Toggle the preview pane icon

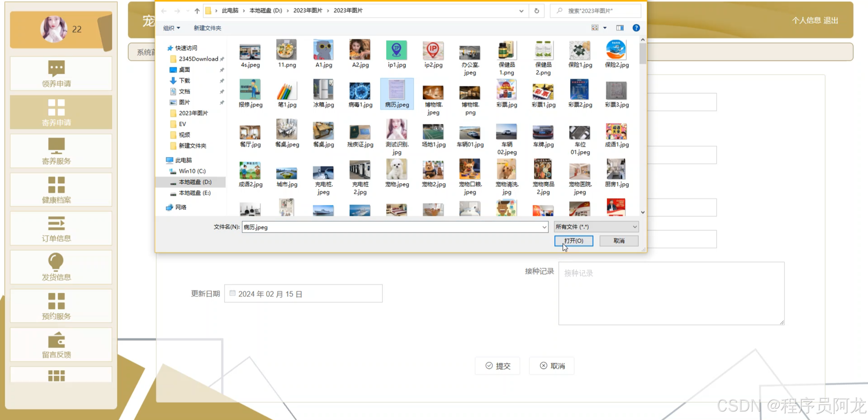[x=620, y=28]
